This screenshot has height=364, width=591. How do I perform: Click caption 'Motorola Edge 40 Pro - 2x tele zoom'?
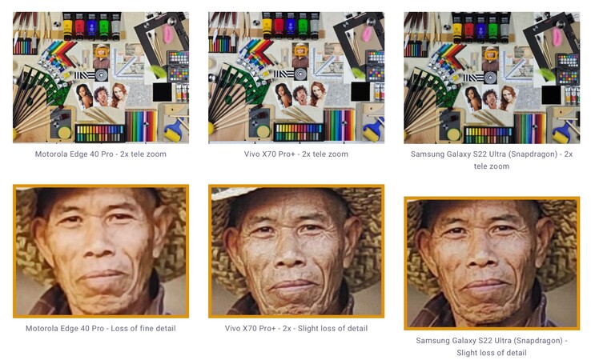[101, 154]
